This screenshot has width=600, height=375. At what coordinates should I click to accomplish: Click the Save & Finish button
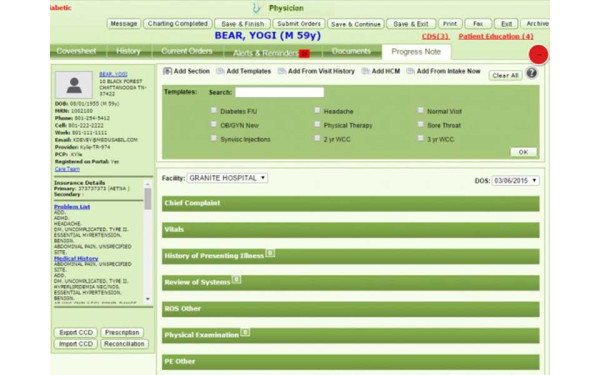pos(243,24)
